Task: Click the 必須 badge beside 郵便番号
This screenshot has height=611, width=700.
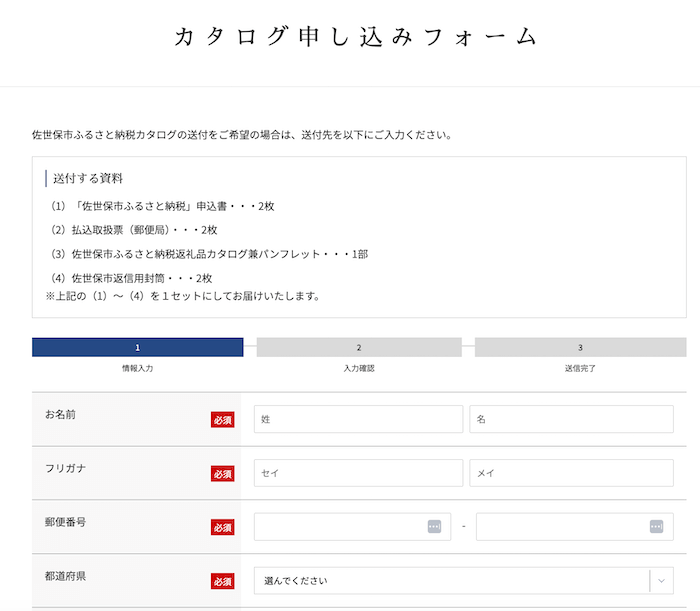Action: (222, 527)
